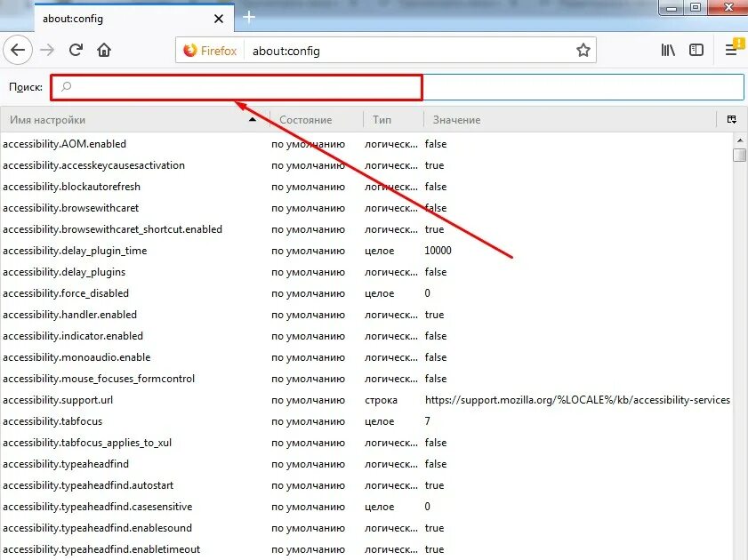This screenshot has width=748, height=560.
Task: Select accessibility.browsewithcaret preference row
Action: 366,208
